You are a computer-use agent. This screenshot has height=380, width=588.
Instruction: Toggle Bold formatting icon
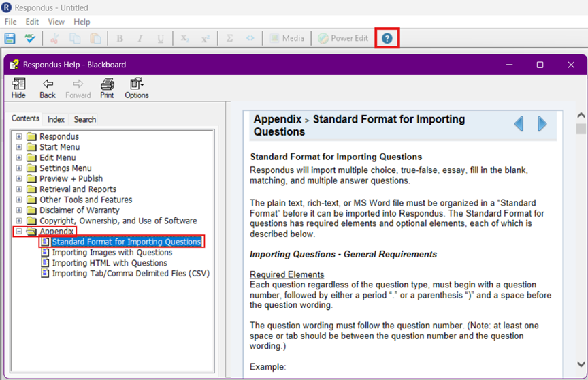(120, 38)
